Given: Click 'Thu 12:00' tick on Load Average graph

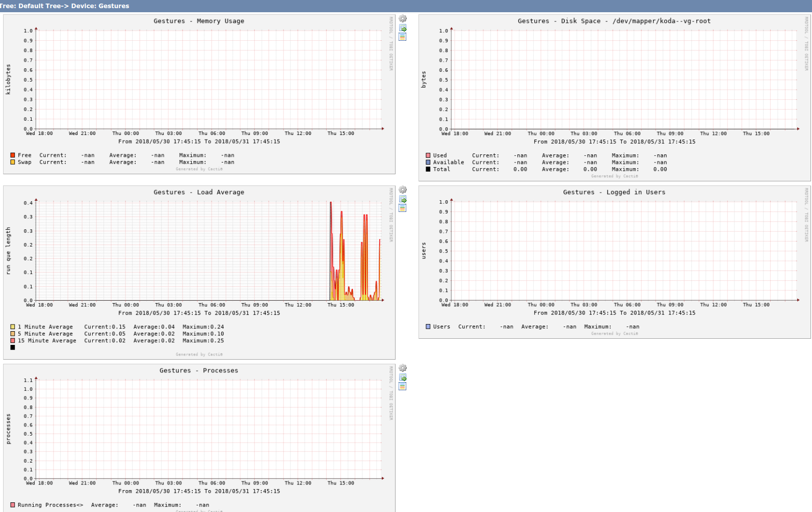Looking at the screenshot, I should 298,305.
